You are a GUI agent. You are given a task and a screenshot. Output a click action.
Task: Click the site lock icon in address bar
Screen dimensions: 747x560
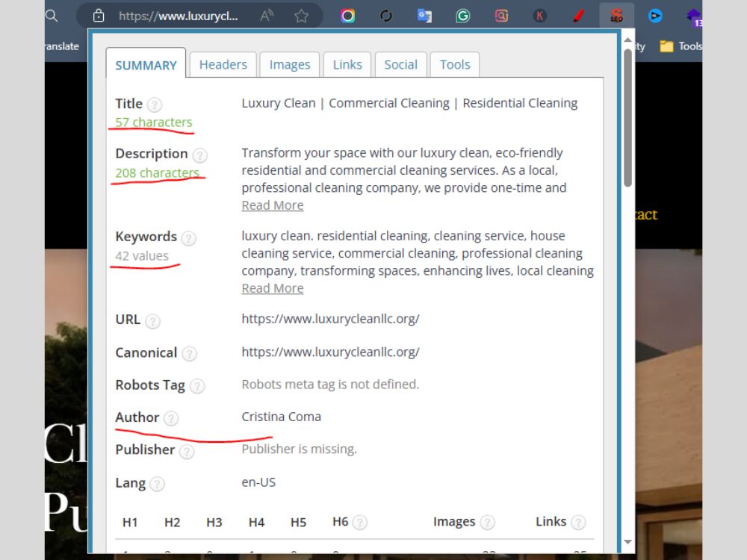99,16
